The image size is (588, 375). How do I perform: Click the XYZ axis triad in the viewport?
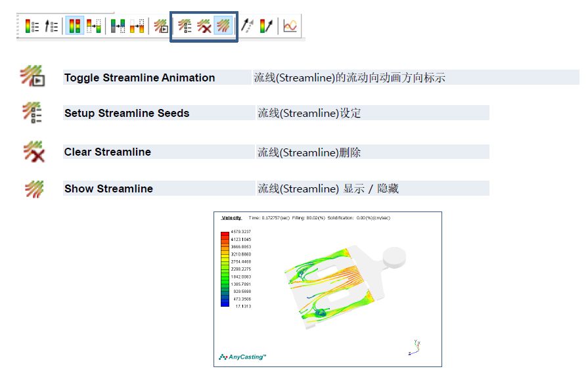(414, 347)
